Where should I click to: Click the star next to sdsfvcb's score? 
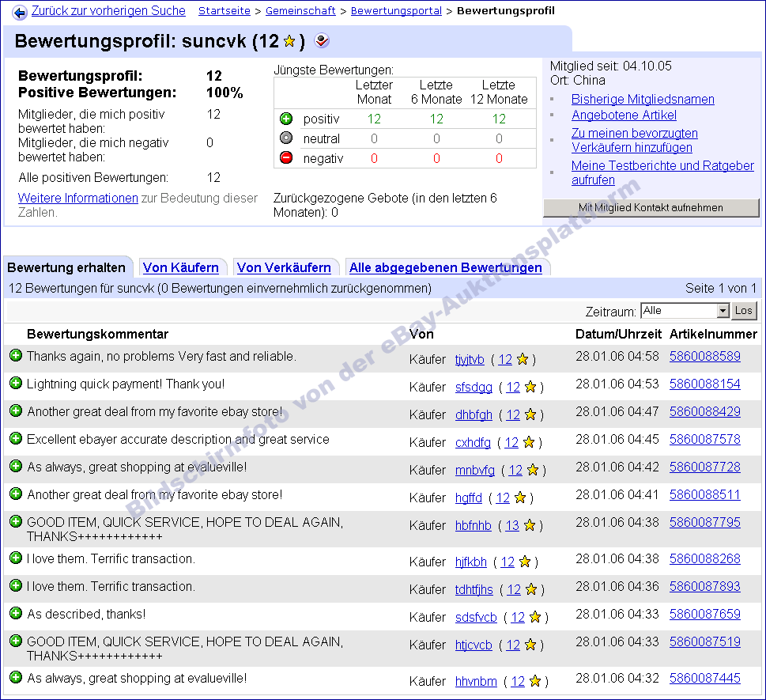(535, 618)
